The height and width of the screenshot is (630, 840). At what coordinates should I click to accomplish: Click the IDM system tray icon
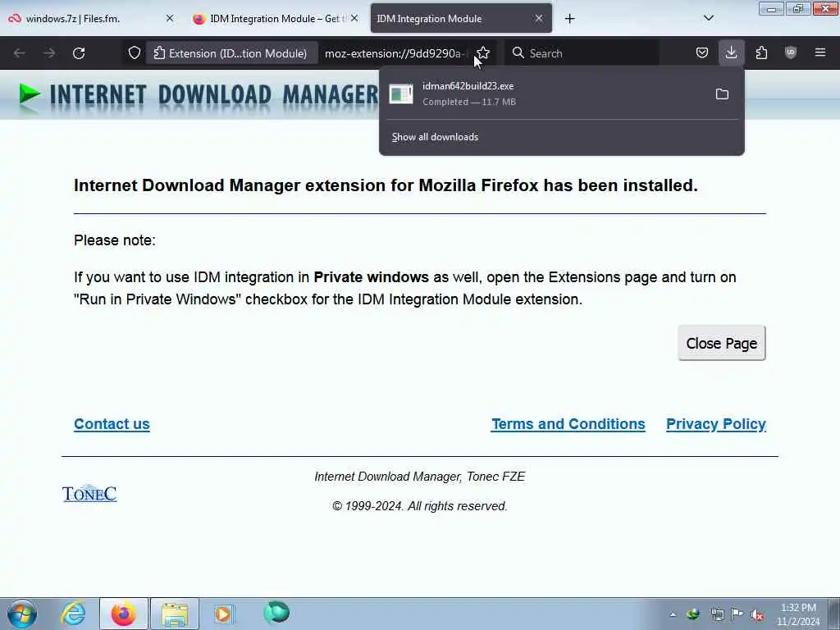(x=693, y=614)
